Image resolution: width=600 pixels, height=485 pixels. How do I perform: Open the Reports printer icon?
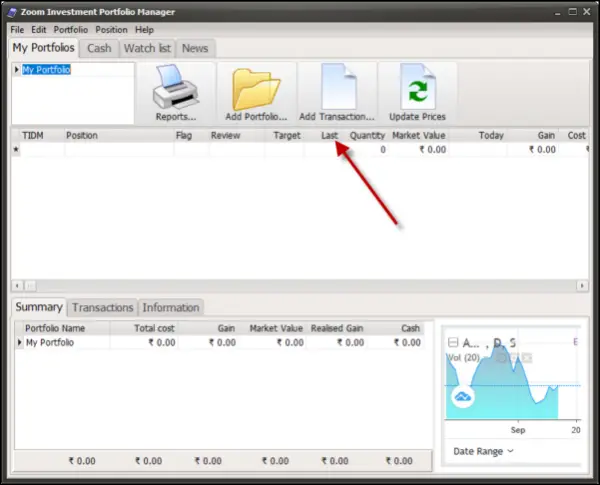176,87
